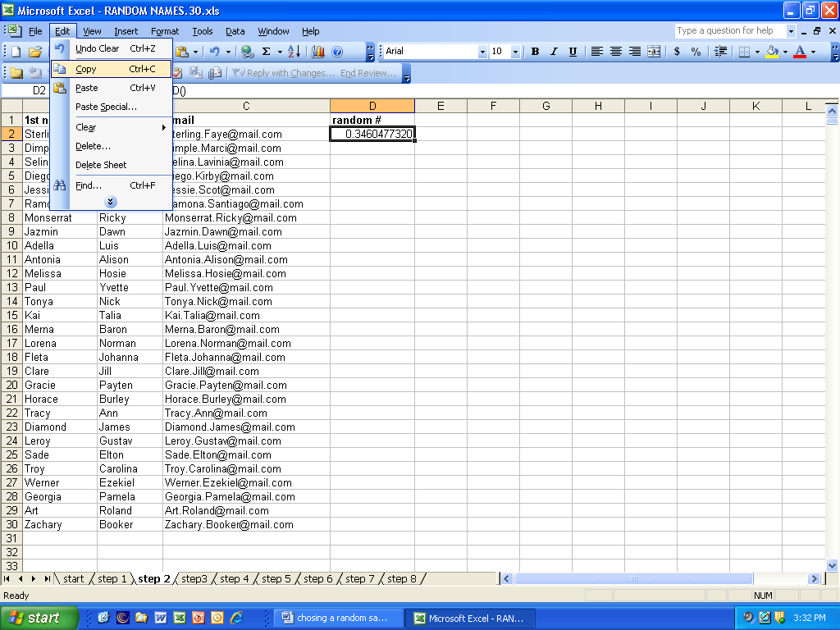Jump to the first sheet with the tab scroll arrow

tap(7, 578)
